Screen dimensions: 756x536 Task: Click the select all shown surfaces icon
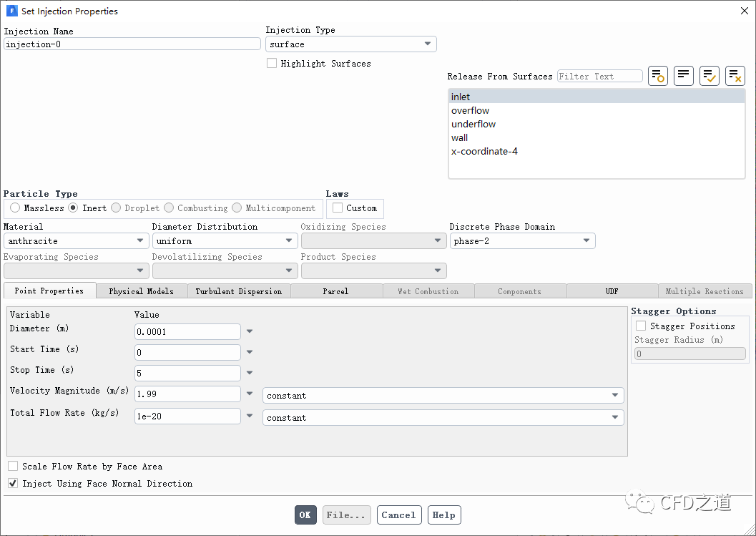click(710, 76)
